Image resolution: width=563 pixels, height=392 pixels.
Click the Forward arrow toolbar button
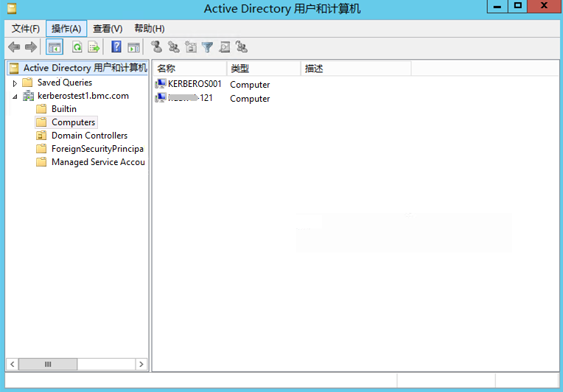[x=31, y=47]
